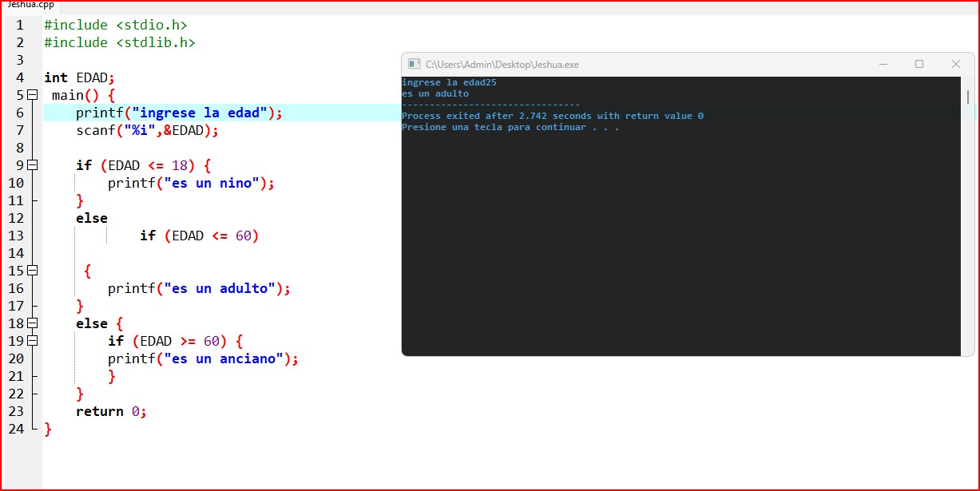The image size is (980, 491).
Task: Maximize the Jeshua.exe console window
Action: click(919, 64)
